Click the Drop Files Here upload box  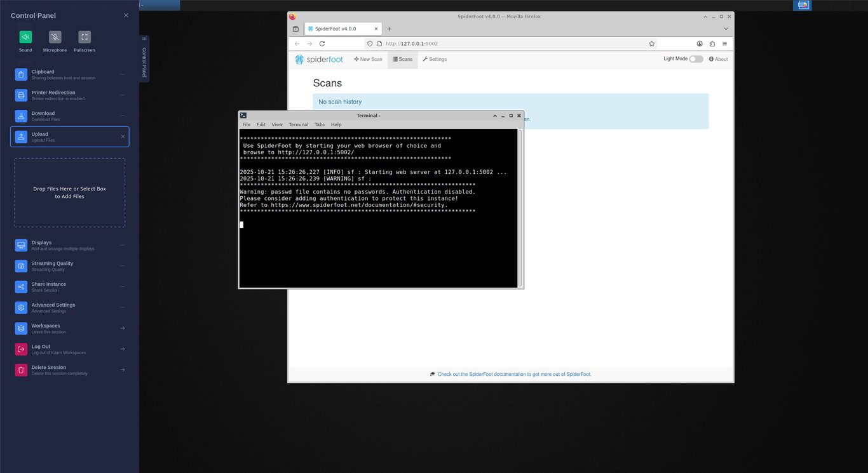tap(70, 192)
